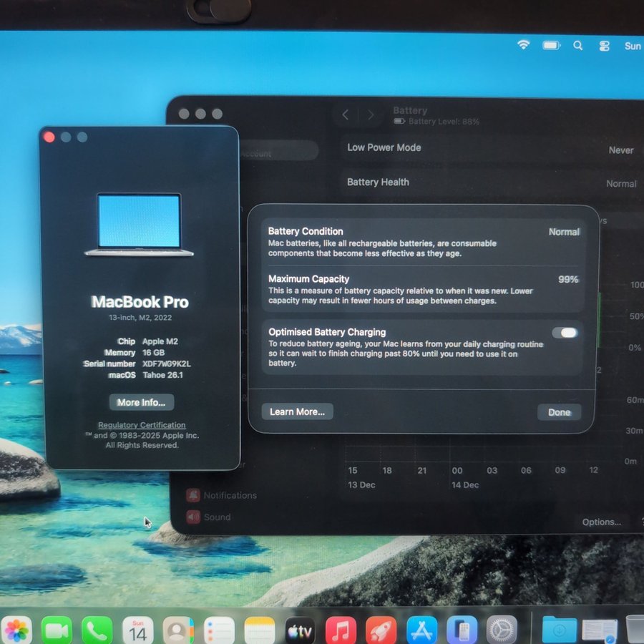This screenshot has width=644, height=644.
Task: Open the Regulatory Certification link
Action: point(142,425)
